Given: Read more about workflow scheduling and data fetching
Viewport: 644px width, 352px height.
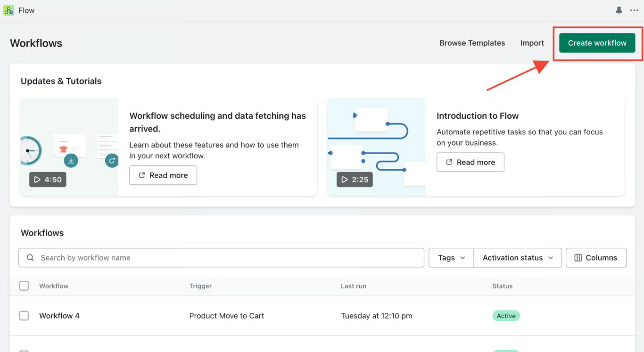Looking at the screenshot, I should click(163, 175).
